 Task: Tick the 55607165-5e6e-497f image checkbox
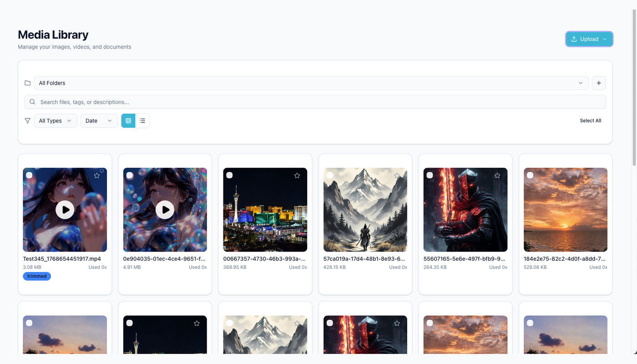(x=430, y=175)
